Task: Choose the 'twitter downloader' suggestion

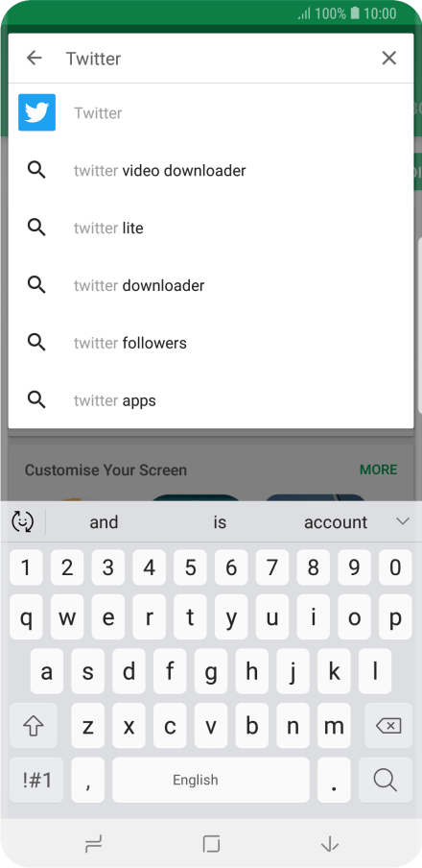Action: 211,285
